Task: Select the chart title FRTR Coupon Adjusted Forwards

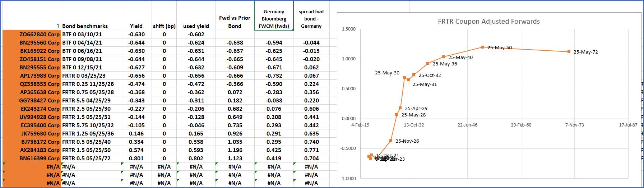Action: pos(488,22)
